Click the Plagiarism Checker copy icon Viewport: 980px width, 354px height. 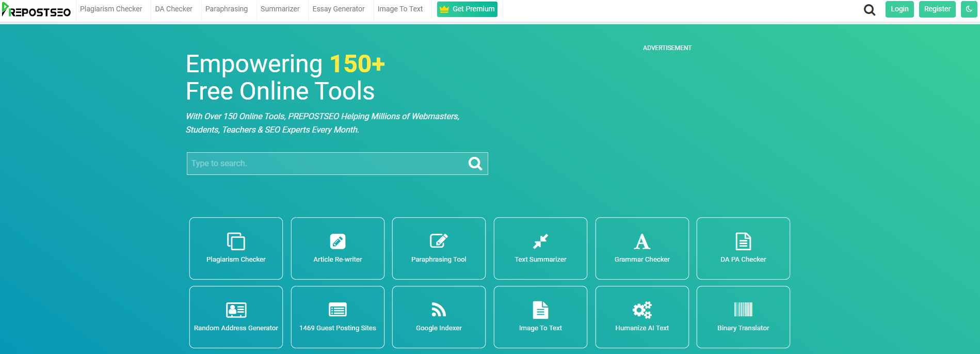pyautogui.click(x=236, y=242)
